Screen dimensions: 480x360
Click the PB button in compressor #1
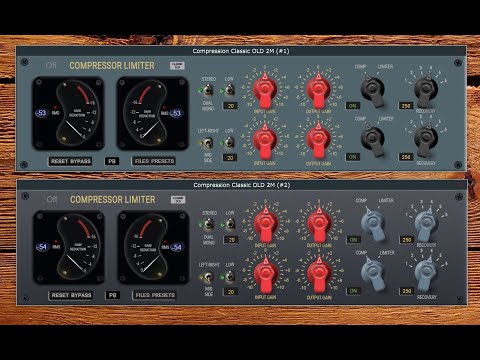click(112, 161)
